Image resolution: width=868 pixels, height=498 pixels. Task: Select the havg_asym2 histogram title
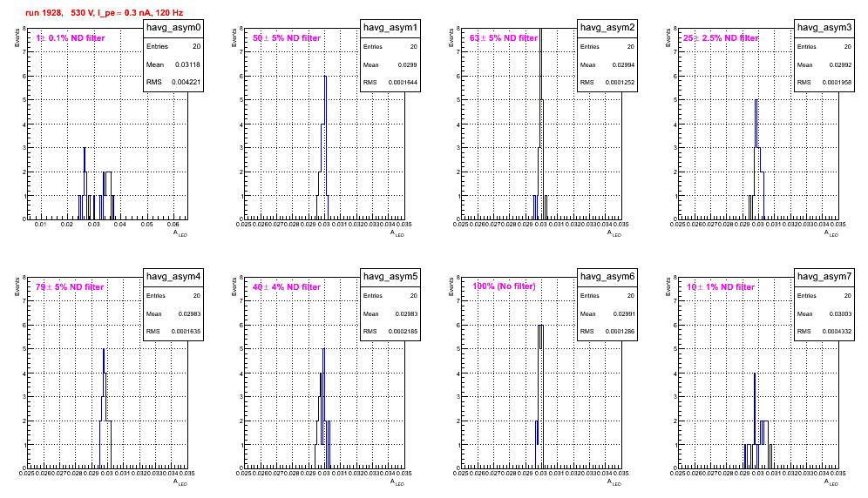coord(607,28)
